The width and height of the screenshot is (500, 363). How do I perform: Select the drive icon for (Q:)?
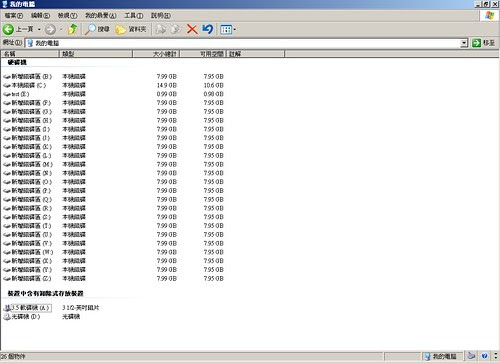click(7, 200)
